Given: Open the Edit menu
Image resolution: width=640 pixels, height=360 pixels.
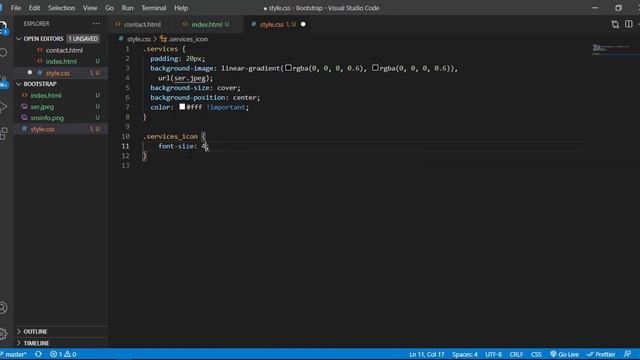Looking at the screenshot, I should pos(34,8).
